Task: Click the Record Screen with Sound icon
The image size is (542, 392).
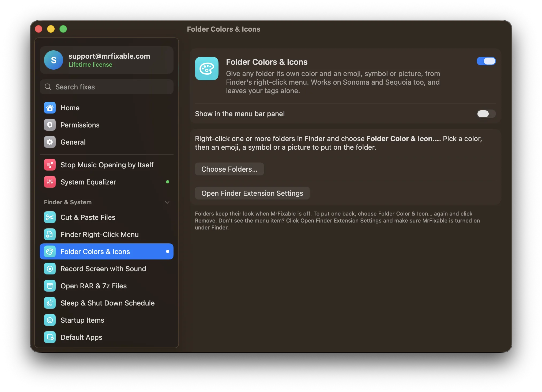Action: pyautogui.click(x=50, y=269)
